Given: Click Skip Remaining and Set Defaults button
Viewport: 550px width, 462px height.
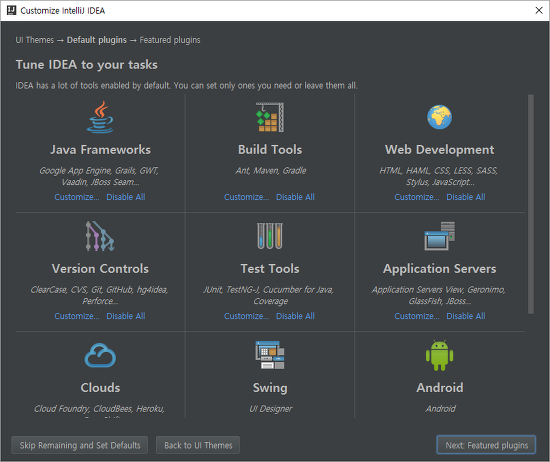Looking at the screenshot, I should click(x=80, y=445).
